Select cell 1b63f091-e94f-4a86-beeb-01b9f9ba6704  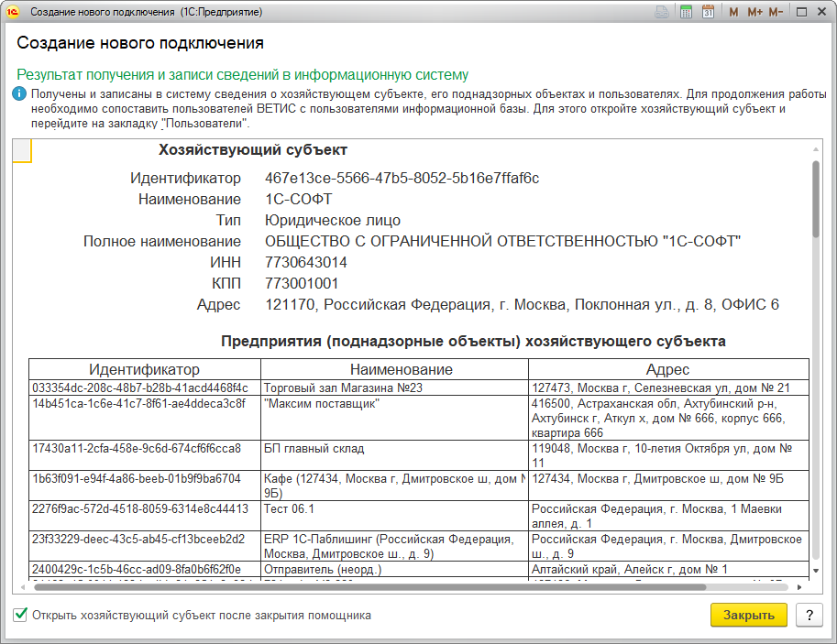[x=145, y=486]
